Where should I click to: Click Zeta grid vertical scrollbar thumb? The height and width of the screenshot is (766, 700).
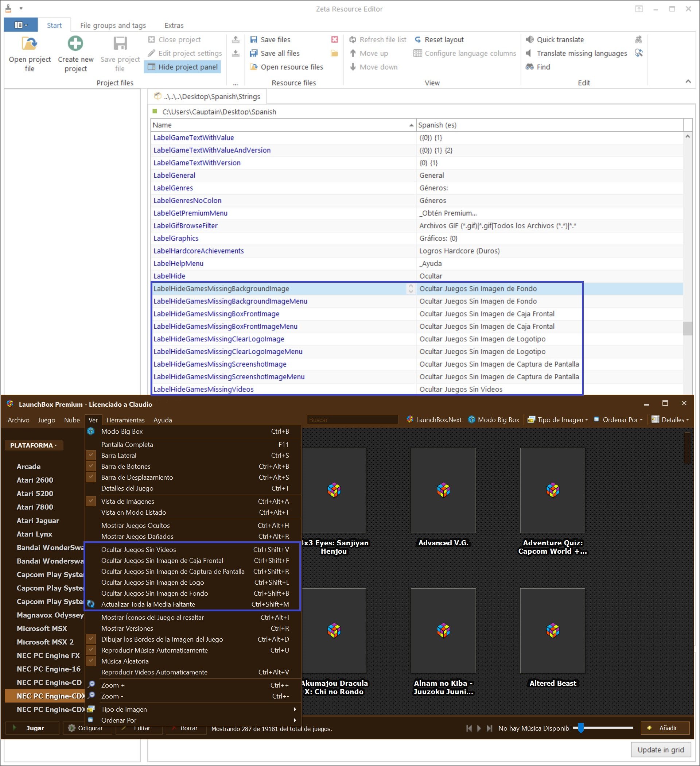pyautogui.click(x=688, y=329)
